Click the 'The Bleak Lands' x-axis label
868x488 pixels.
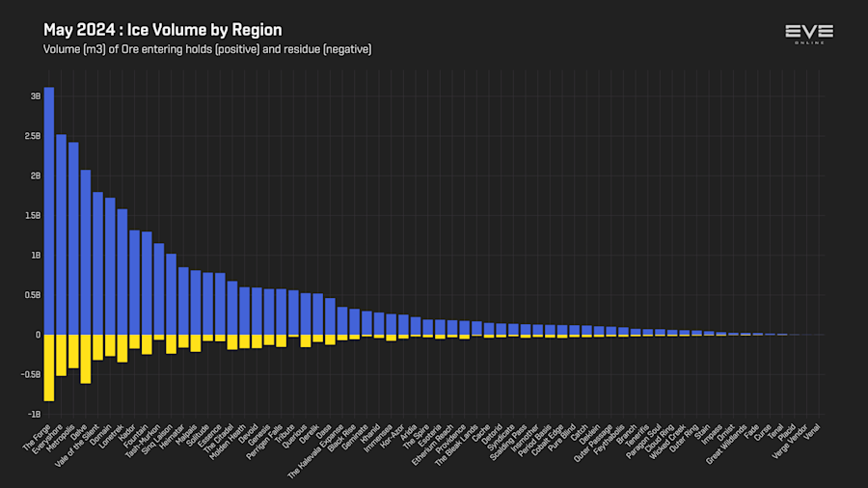[457, 445]
